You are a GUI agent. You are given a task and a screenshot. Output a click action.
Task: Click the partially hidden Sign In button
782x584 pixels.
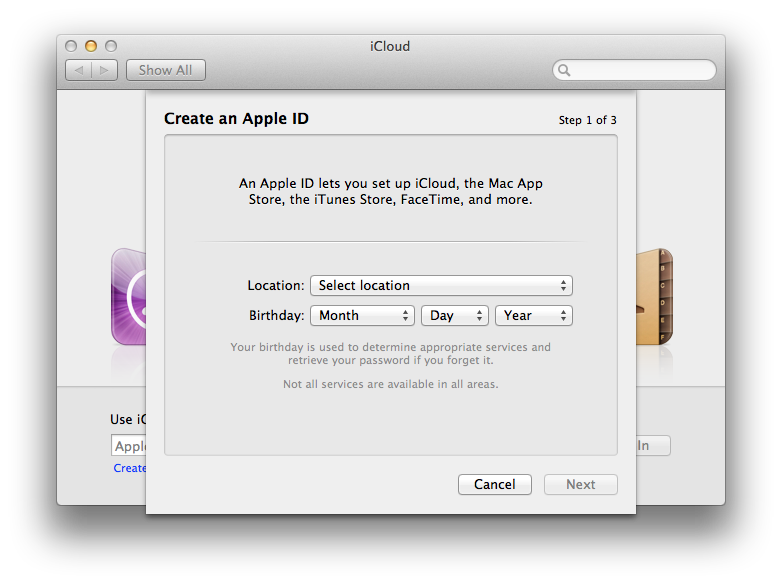(x=653, y=445)
